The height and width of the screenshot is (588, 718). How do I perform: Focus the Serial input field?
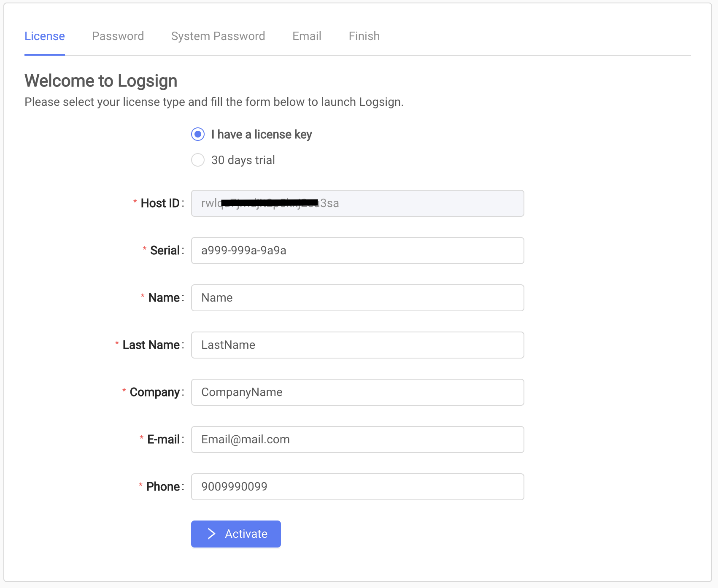pos(358,251)
